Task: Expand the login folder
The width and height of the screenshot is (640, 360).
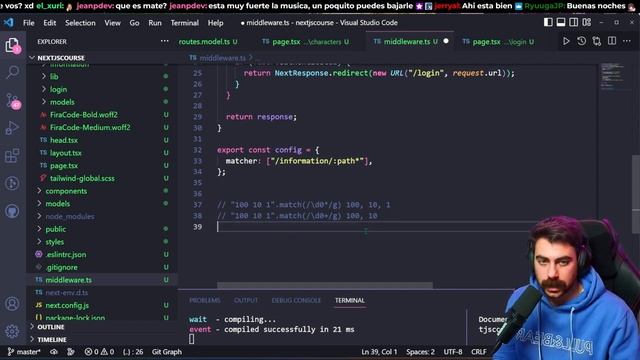Action: (102, 89)
